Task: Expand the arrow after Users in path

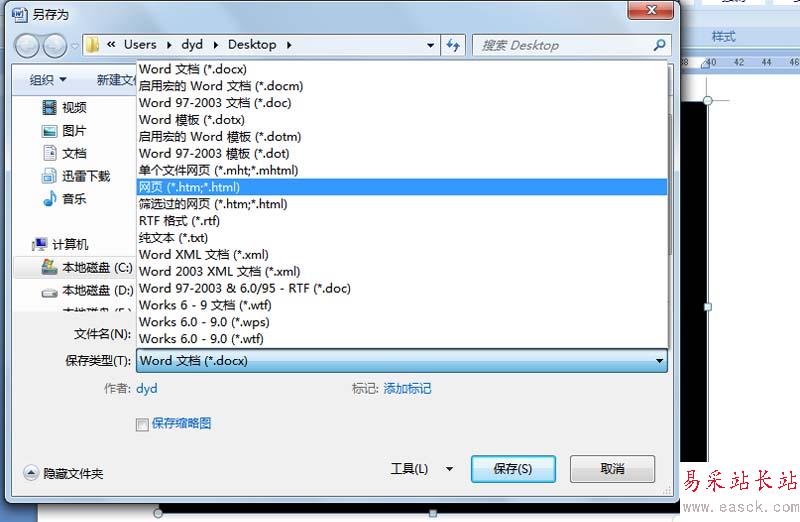Action: coord(169,45)
